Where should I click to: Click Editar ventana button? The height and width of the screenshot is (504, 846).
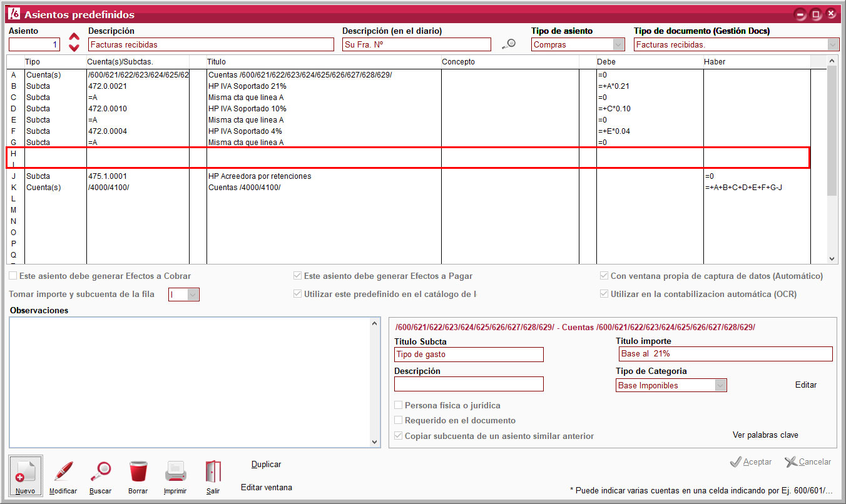click(266, 488)
